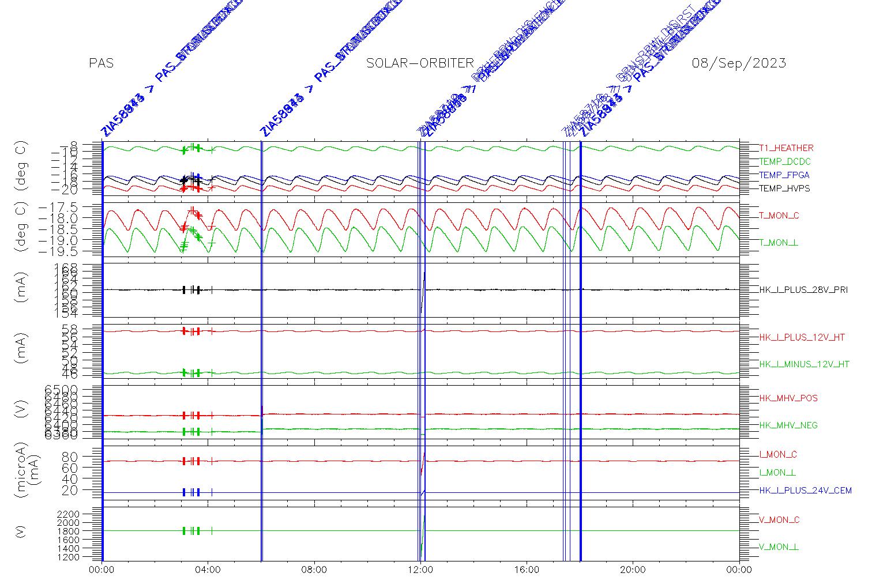Viewport: 872px width, 588px height.
Task: Click the I_MON_C legend label
Action: coord(778,454)
